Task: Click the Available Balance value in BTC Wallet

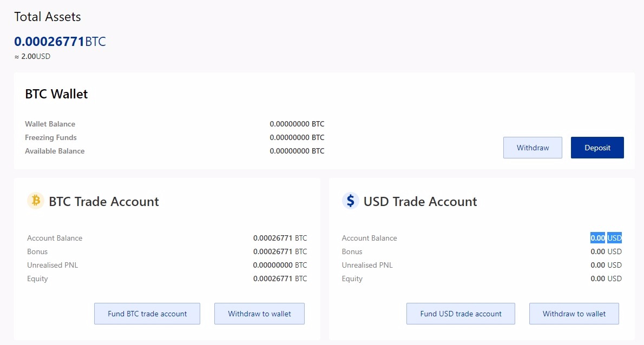Action: [297, 151]
